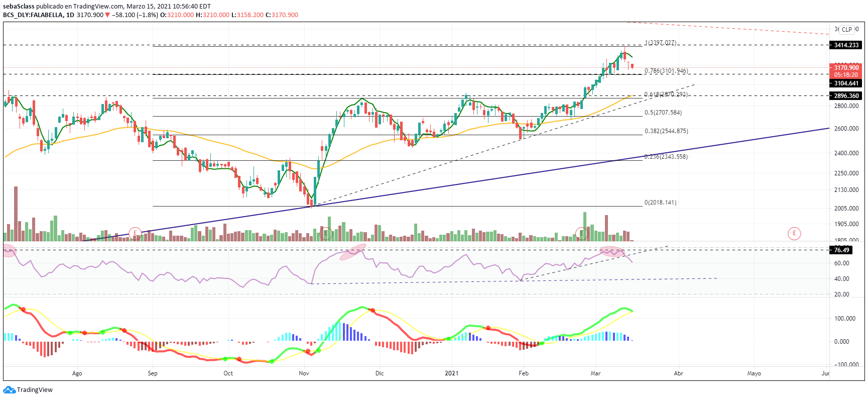Click the 2005.000 price scale tick
This screenshot has width=868, height=399.
tap(846, 209)
